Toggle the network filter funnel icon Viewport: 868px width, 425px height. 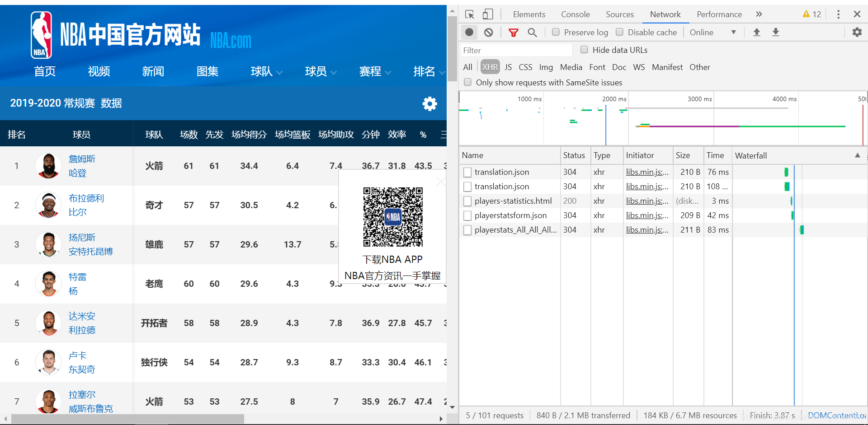513,32
